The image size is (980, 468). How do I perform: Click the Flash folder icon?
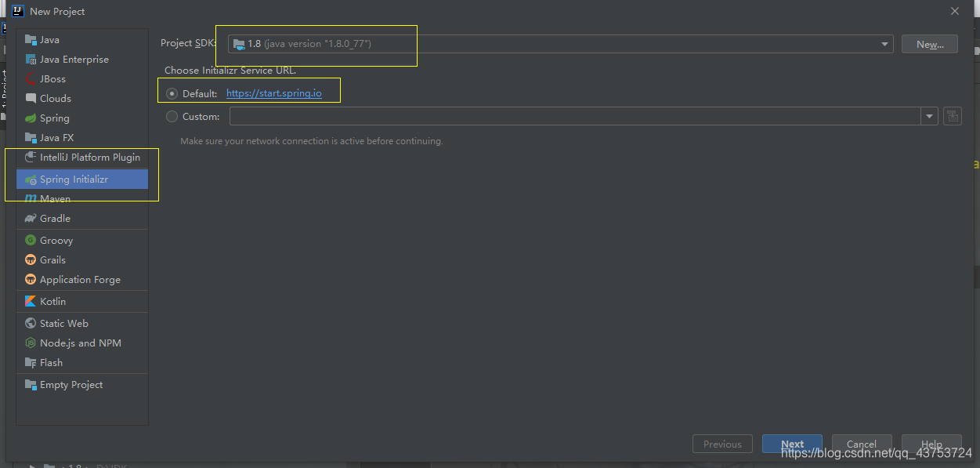click(31, 363)
